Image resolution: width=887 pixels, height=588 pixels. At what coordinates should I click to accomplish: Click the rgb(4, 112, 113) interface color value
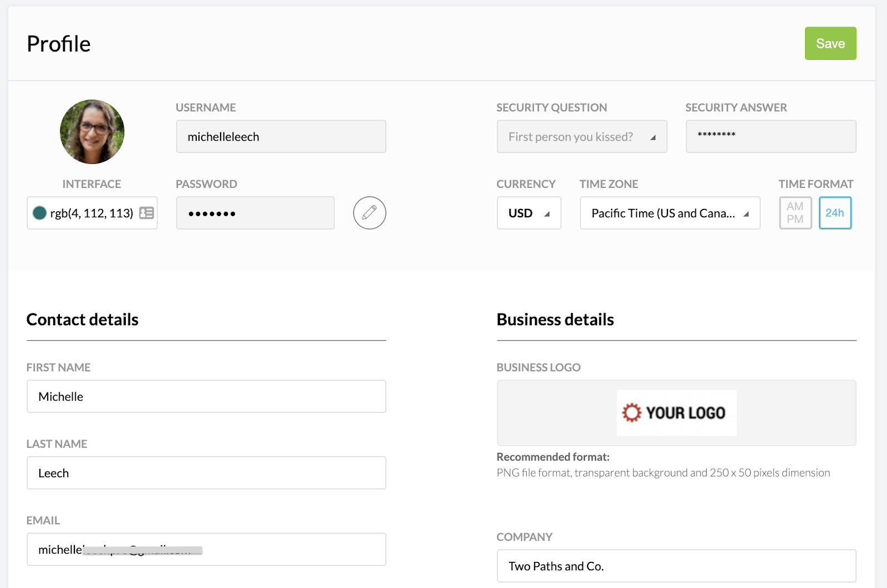point(91,213)
